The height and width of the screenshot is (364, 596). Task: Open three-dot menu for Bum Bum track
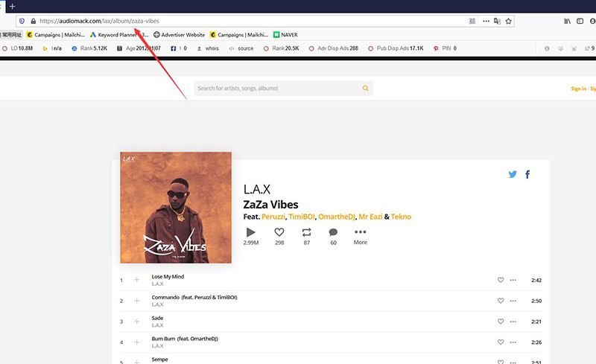coord(513,342)
